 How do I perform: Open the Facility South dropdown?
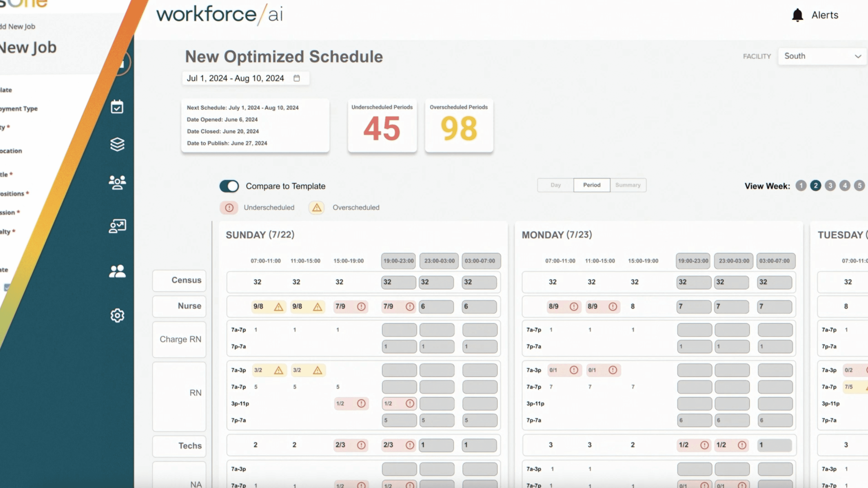[822, 56]
